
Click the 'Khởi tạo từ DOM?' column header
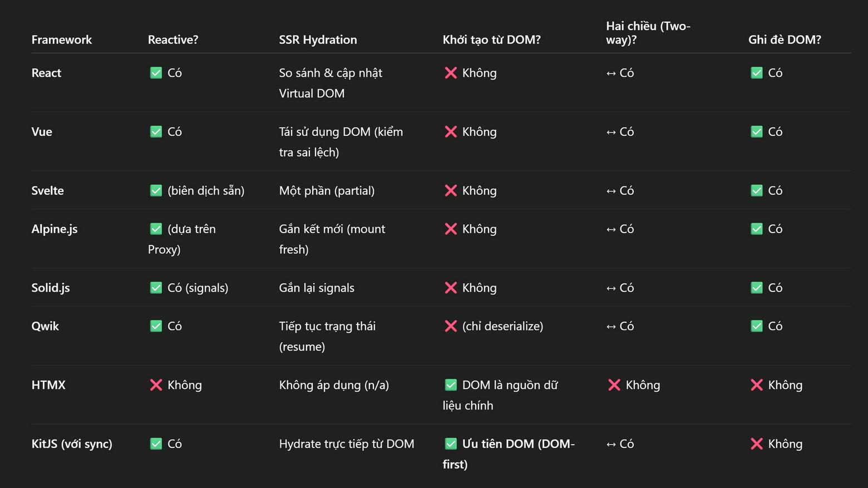pyautogui.click(x=491, y=40)
